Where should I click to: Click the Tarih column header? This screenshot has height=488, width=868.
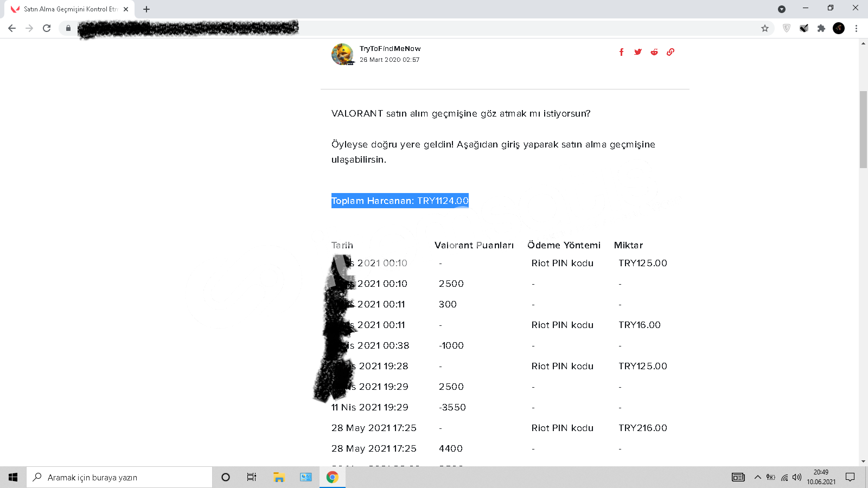click(342, 245)
